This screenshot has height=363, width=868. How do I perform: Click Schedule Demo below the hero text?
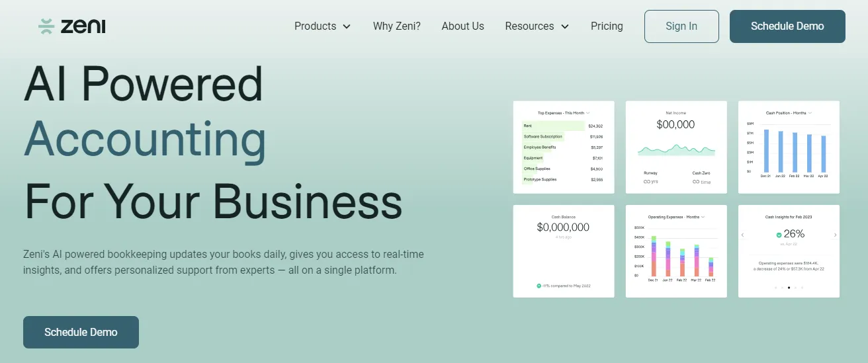point(81,332)
